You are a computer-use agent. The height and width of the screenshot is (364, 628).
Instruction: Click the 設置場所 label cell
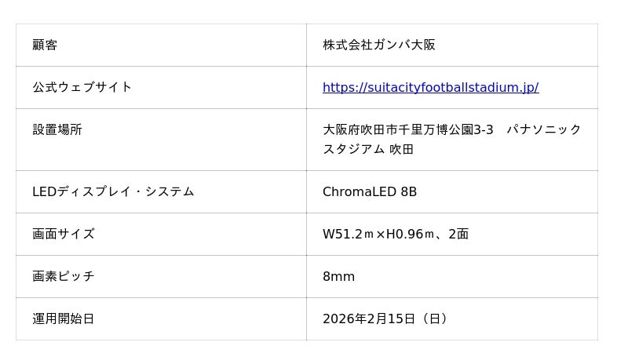click(57, 129)
